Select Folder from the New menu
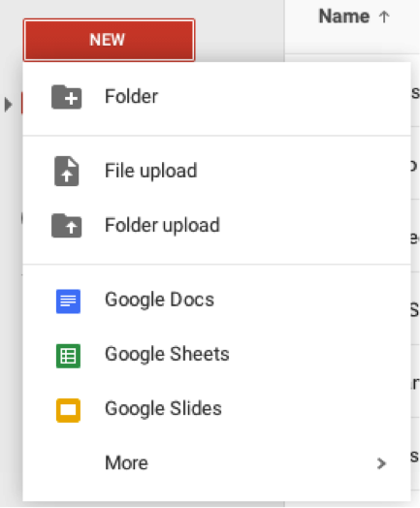The height and width of the screenshot is (508, 420). coord(217,97)
